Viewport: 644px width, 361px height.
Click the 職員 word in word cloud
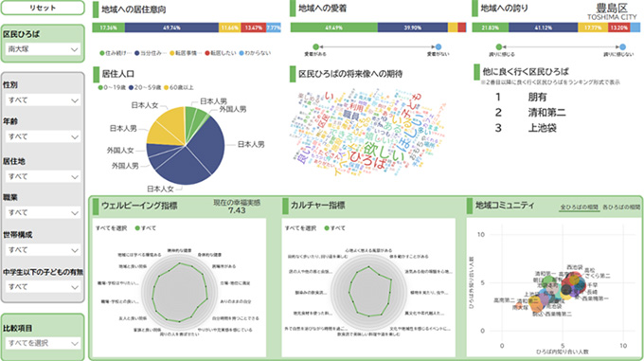click(x=351, y=116)
